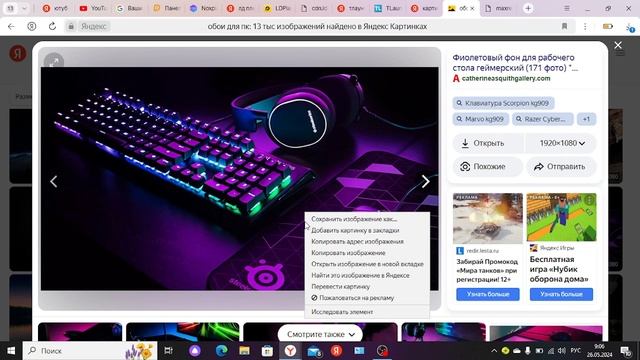Viewport: 640px width, 360px height.
Task: Select «Перевести картинку» menu item
Action: 340,287
